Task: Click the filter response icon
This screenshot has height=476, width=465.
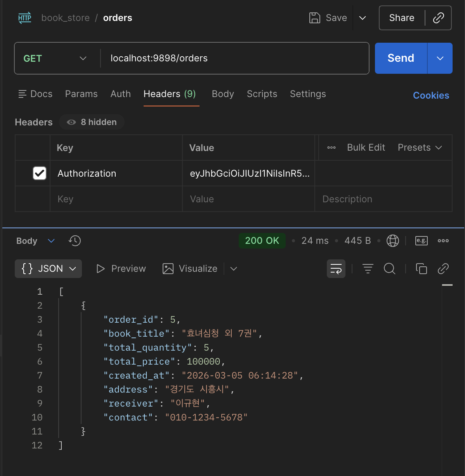Action: (x=368, y=269)
